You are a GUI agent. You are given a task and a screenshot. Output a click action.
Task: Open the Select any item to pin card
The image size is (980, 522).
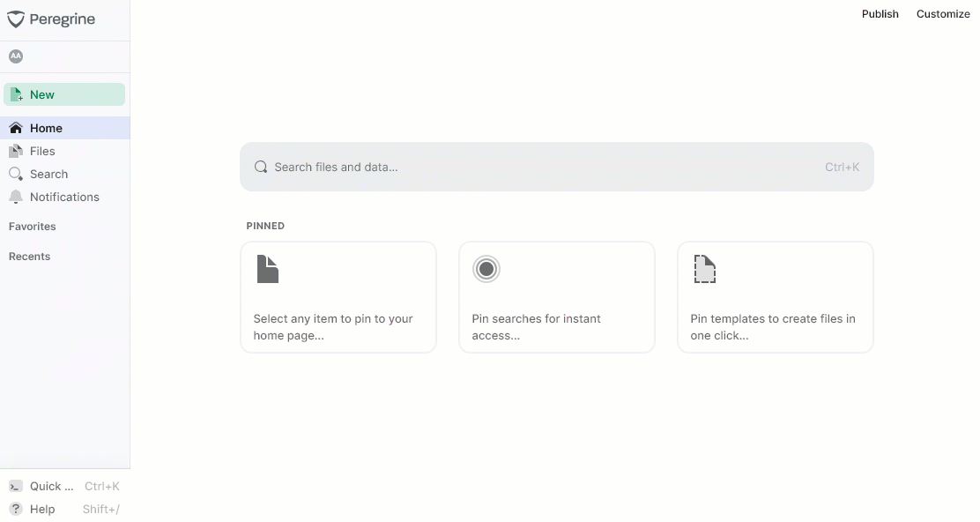pyautogui.click(x=338, y=297)
